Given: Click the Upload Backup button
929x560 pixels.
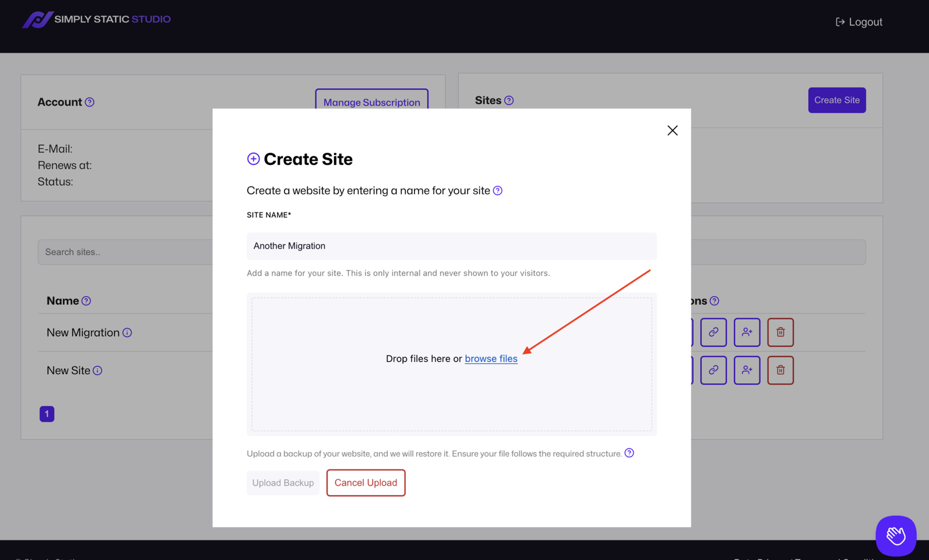Looking at the screenshot, I should (283, 483).
